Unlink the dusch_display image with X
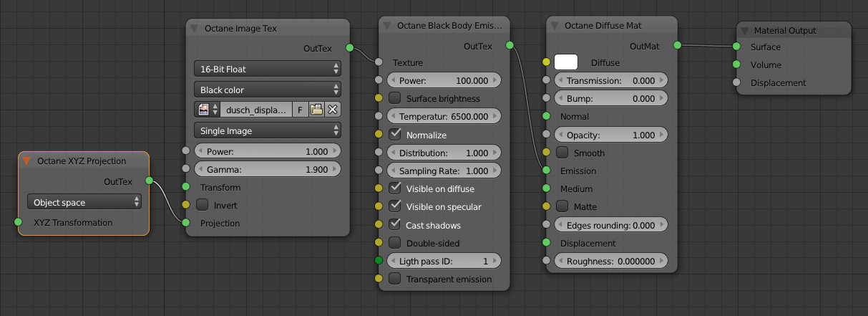The width and height of the screenshot is (868, 316). 333,110
